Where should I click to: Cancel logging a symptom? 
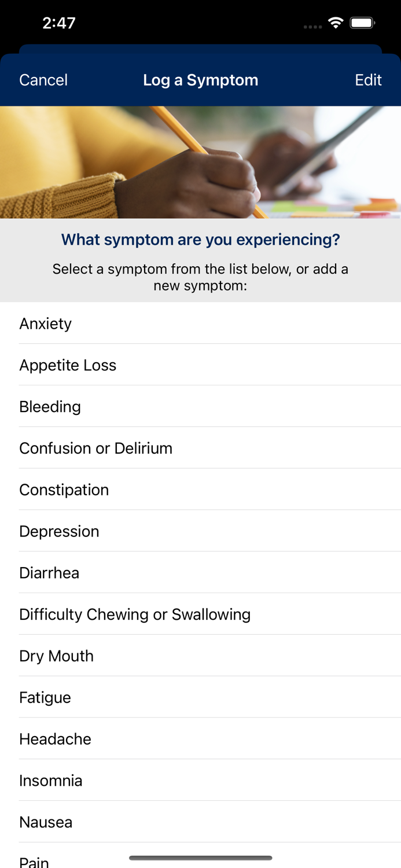click(x=43, y=80)
